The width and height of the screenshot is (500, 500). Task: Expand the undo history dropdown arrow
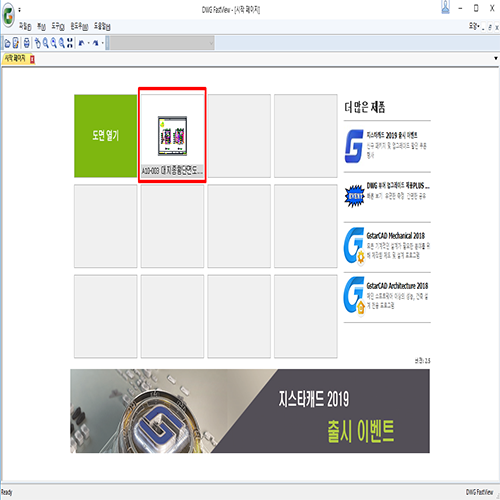coord(88,43)
